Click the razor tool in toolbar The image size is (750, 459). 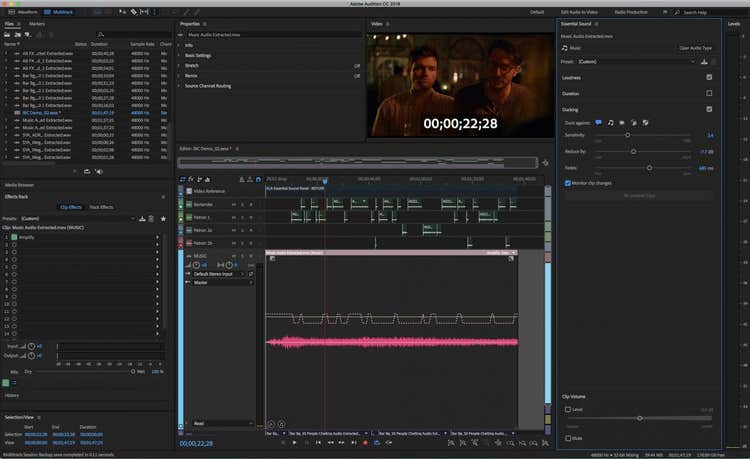134,11
